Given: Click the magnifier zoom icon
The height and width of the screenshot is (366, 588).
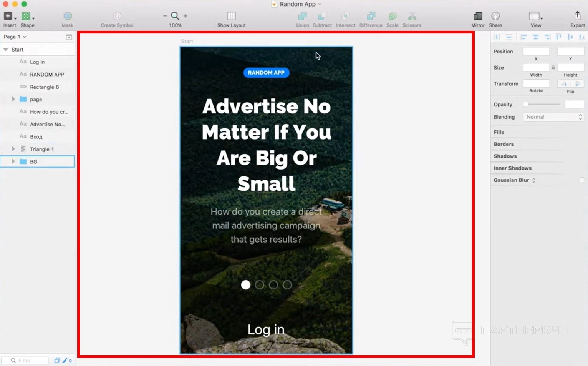Looking at the screenshot, I should point(175,16).
